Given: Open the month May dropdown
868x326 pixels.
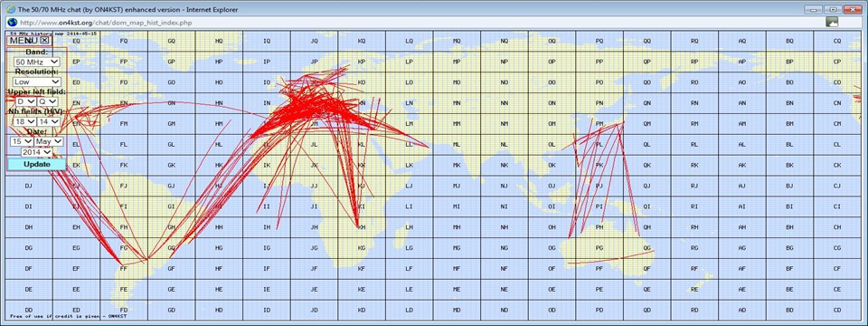Looking at the screenshot, I should coord(49,141).
